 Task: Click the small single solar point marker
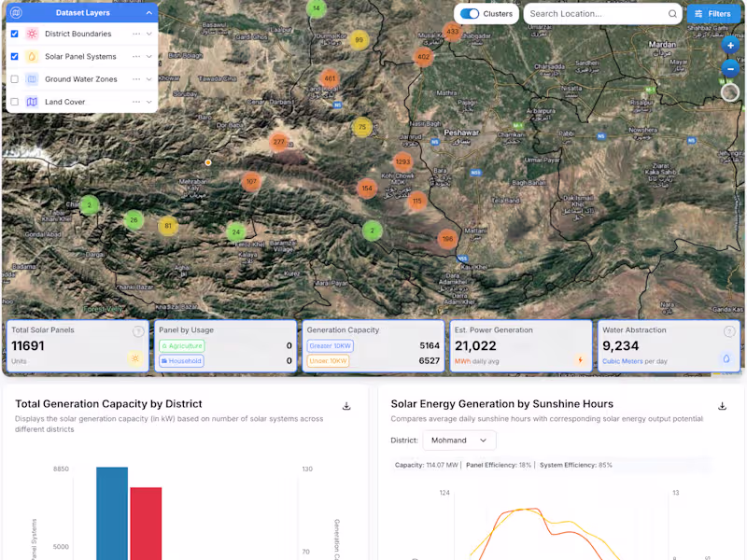[x=208, y=162]
